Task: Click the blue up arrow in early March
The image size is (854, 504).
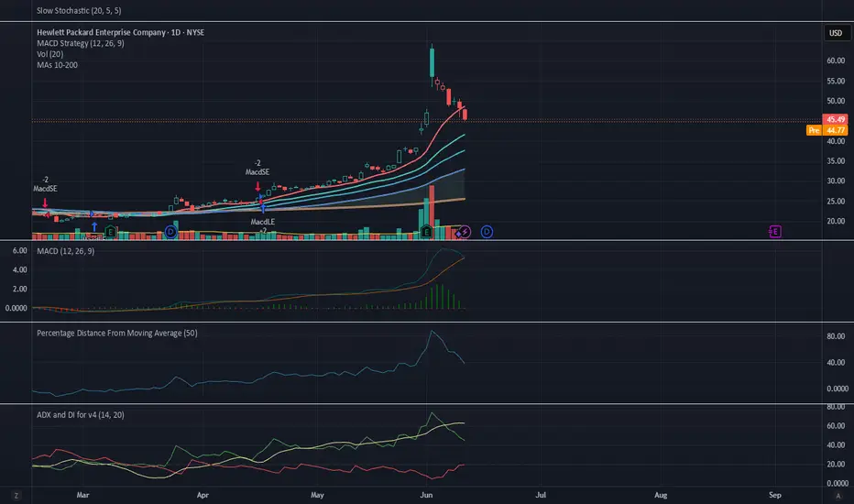Action: coord(94,226)
